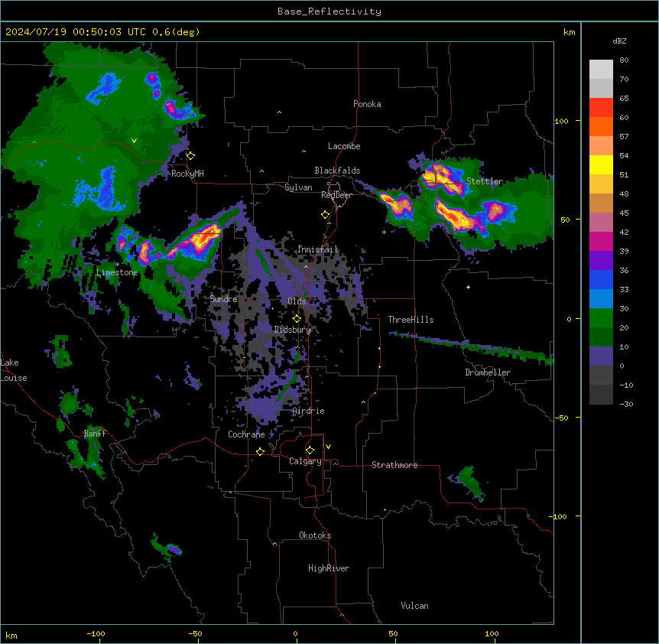
Task: Select the yellow diamond marker south of RedDeer
Action: (326, 215)
